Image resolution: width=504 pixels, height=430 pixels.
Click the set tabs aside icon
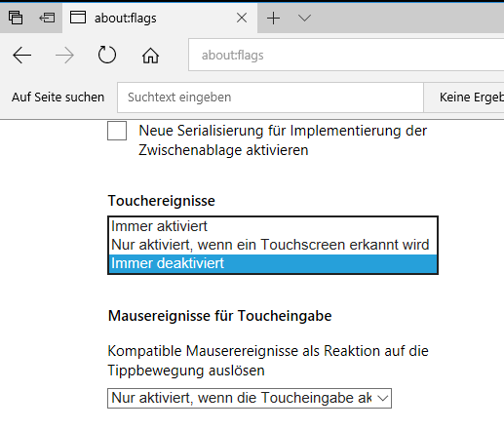(47, 18)
